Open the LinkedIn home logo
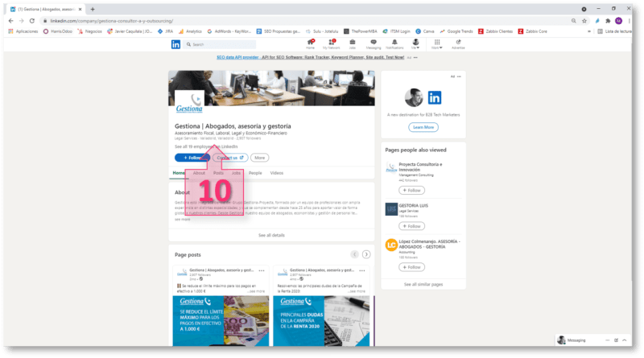644x358 pixels. pyautogui.click(x=175, y=44)
